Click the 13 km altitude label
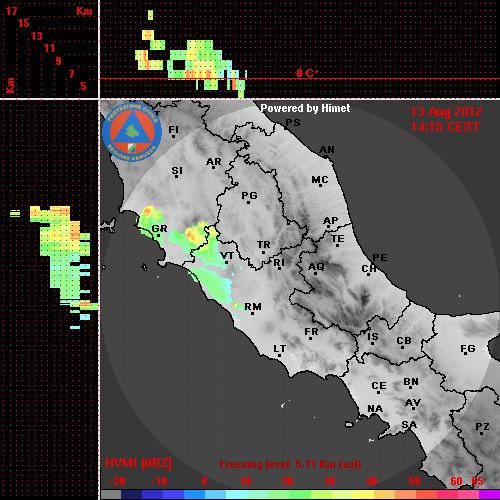The image size is (500, 500). (37, 36)
